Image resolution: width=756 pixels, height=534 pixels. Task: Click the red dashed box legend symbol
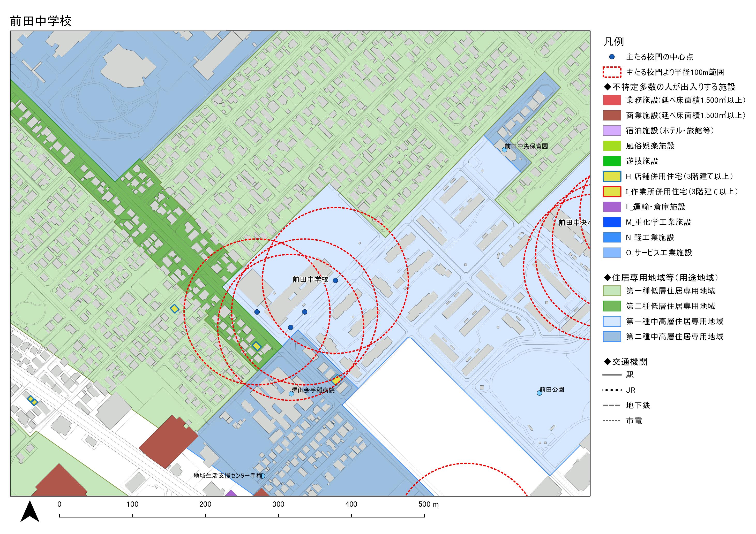[x=612, y=72]
